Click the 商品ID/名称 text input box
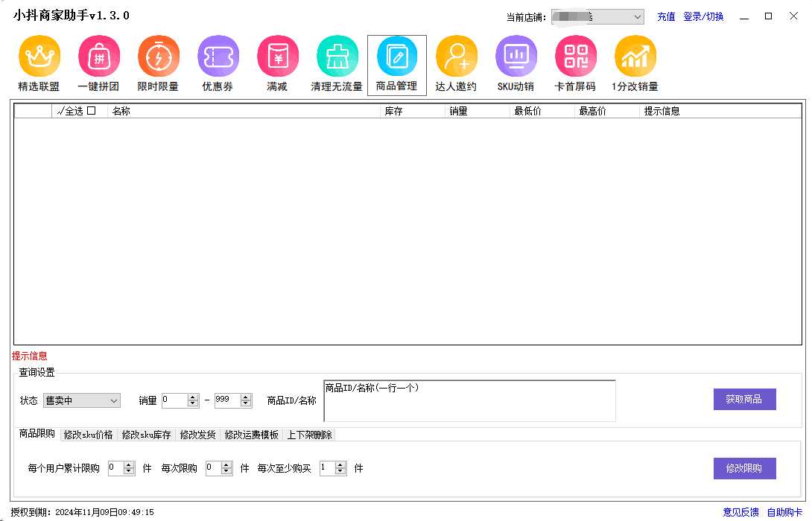Image resolution: width=812 pixels, height=521 pixels. 469,400
